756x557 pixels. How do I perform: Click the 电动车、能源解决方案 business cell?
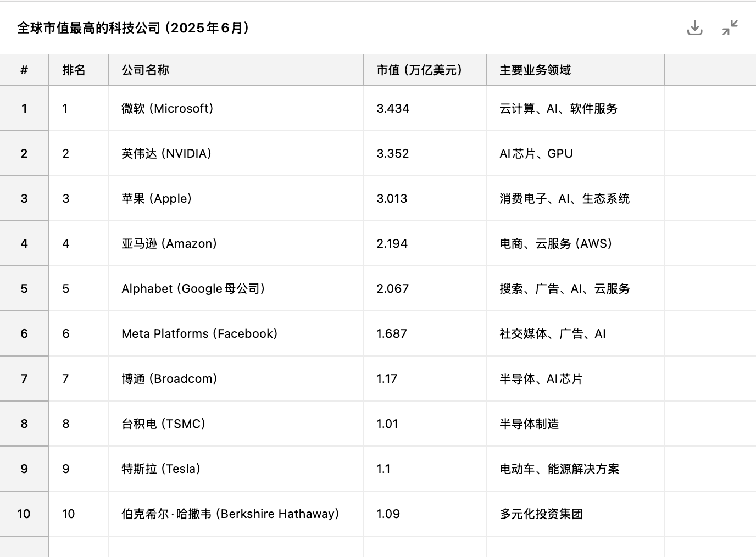[x=575, y=469]
